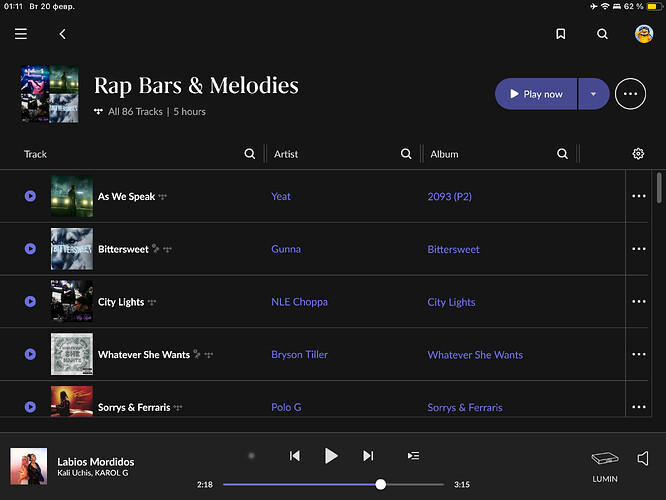The image size is (666, 500).
Task: Open the hamburger navigation menu
Action: [21, 34]
